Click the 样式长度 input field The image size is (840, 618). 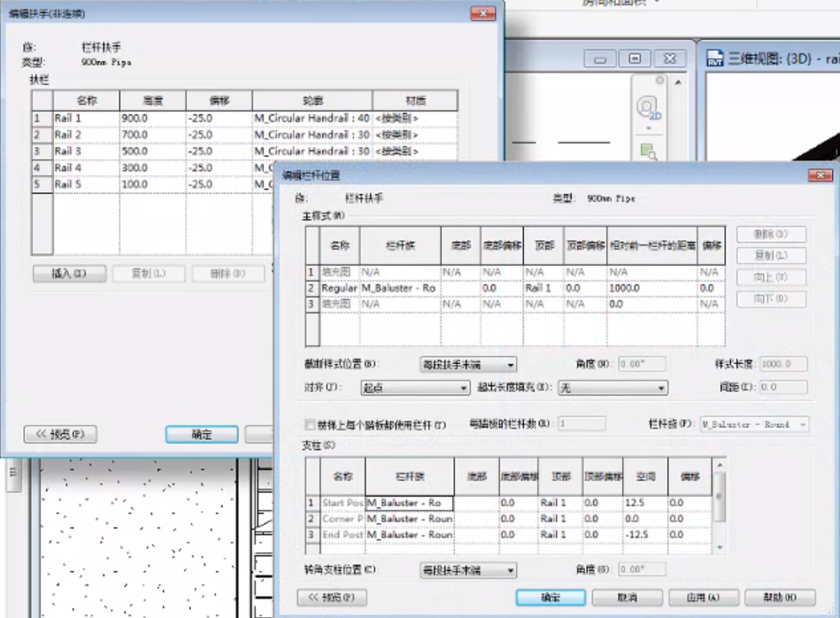tap(783, 364)
